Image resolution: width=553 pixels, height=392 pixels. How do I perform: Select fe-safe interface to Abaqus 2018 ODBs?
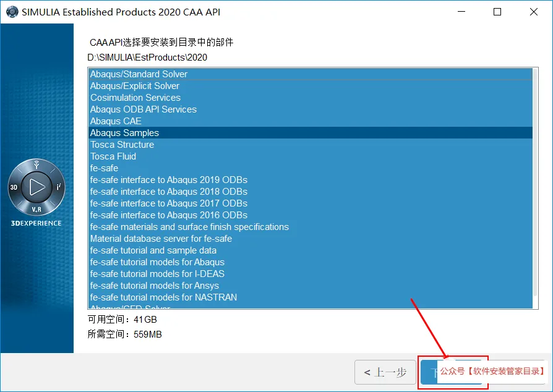[311, 192]
